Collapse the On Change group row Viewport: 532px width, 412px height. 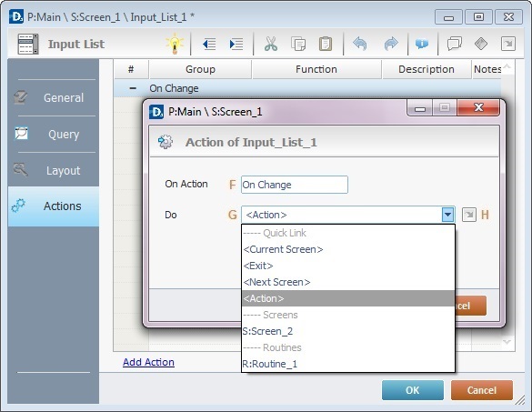133,88
